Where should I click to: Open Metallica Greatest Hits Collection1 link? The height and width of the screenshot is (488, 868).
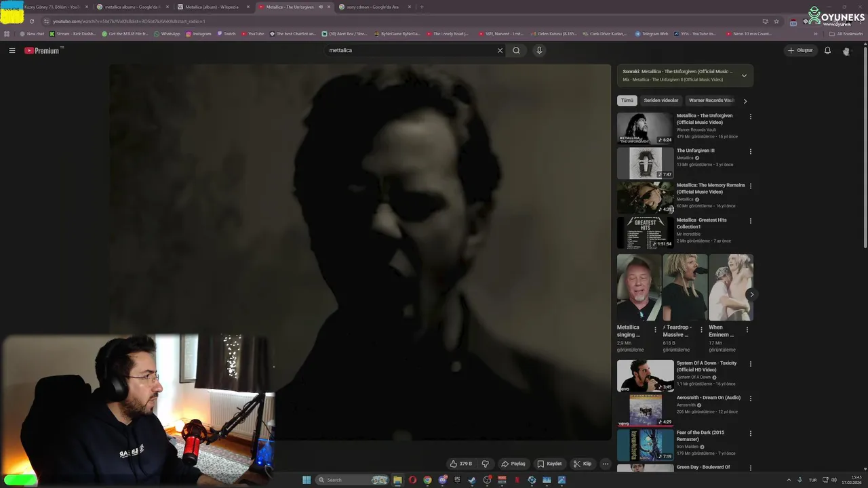click(701, 223)
